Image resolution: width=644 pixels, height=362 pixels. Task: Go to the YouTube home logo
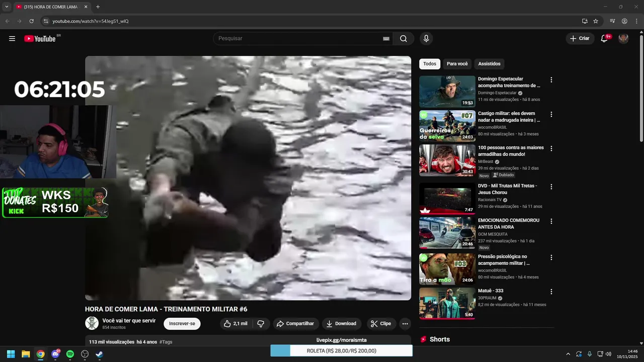tap(40, 39)
